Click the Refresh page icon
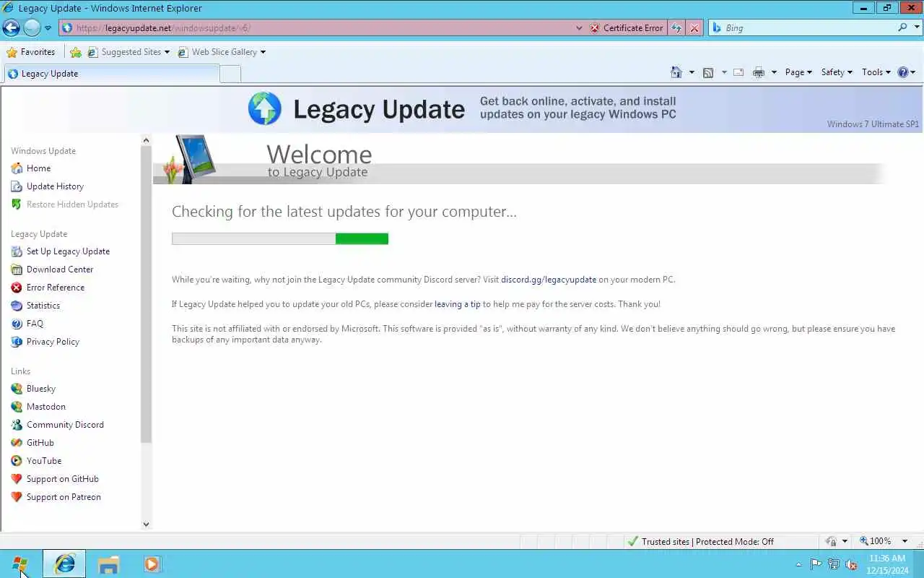 676,28
